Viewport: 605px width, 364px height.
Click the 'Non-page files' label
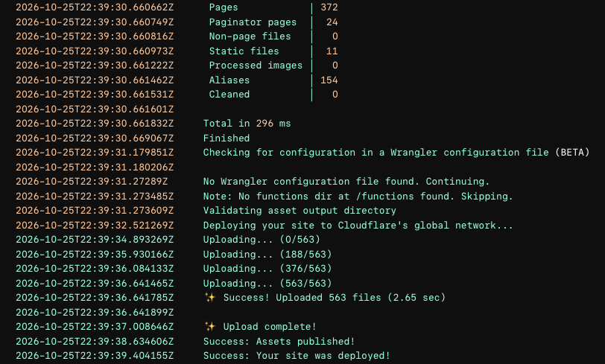point(250,36)
